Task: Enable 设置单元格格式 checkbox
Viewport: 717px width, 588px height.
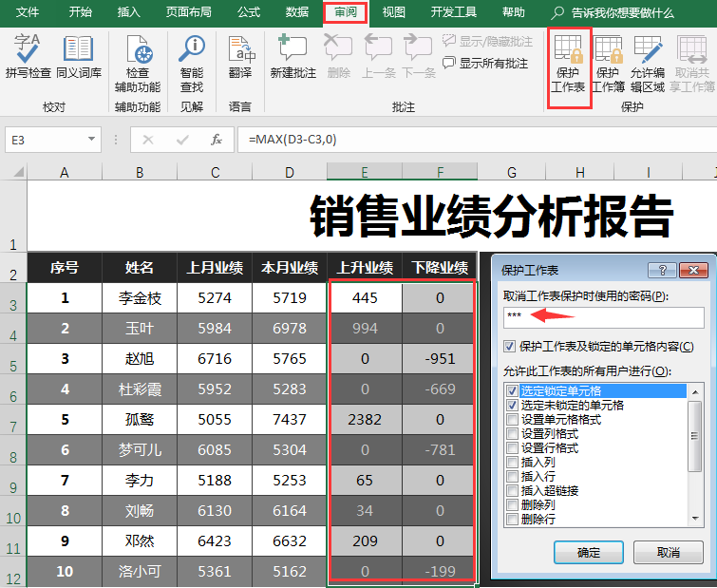Action: (x=512, y=419)
